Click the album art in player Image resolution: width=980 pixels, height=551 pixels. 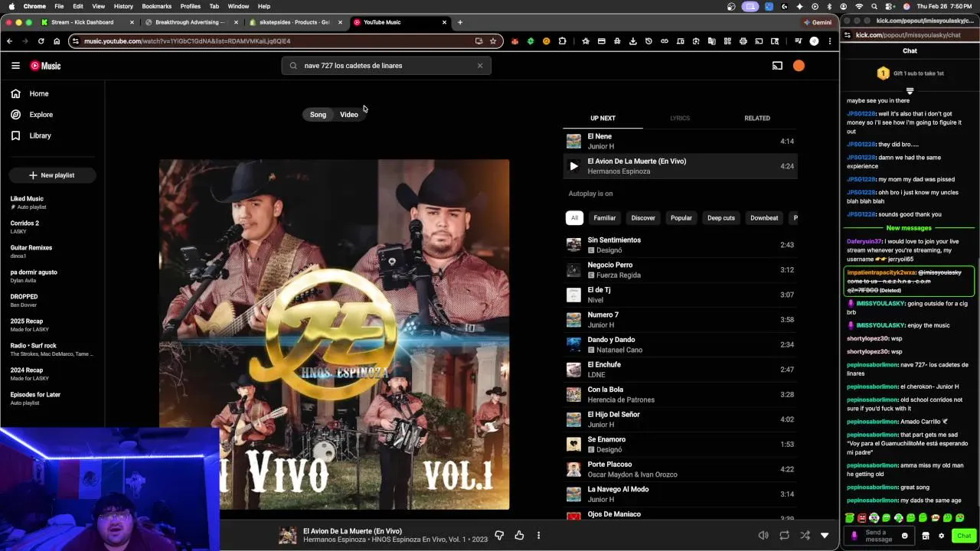[334, 334]
